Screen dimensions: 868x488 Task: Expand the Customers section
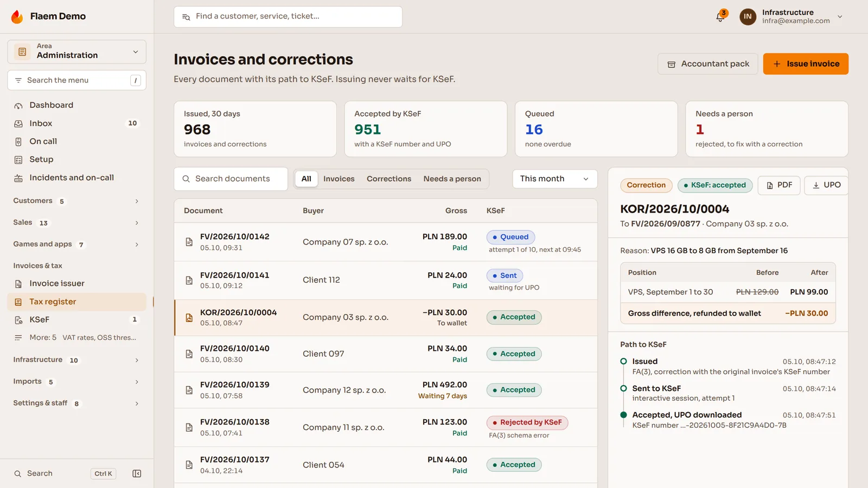pos(76,201)
